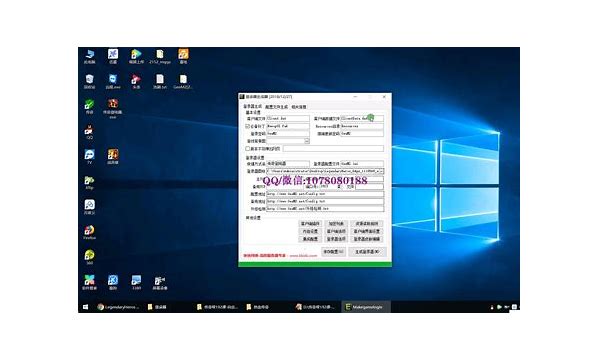Click the Windows Start button
Viewport: 598px width, 360px height.
pyautogui.click(x=85, y=307)
